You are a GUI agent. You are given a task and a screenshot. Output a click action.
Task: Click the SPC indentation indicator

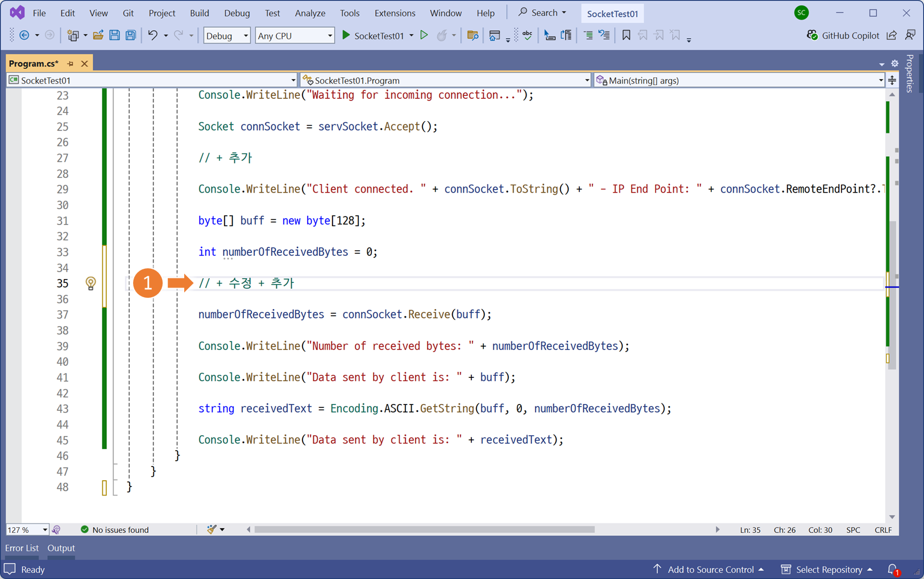click(853, 530)
